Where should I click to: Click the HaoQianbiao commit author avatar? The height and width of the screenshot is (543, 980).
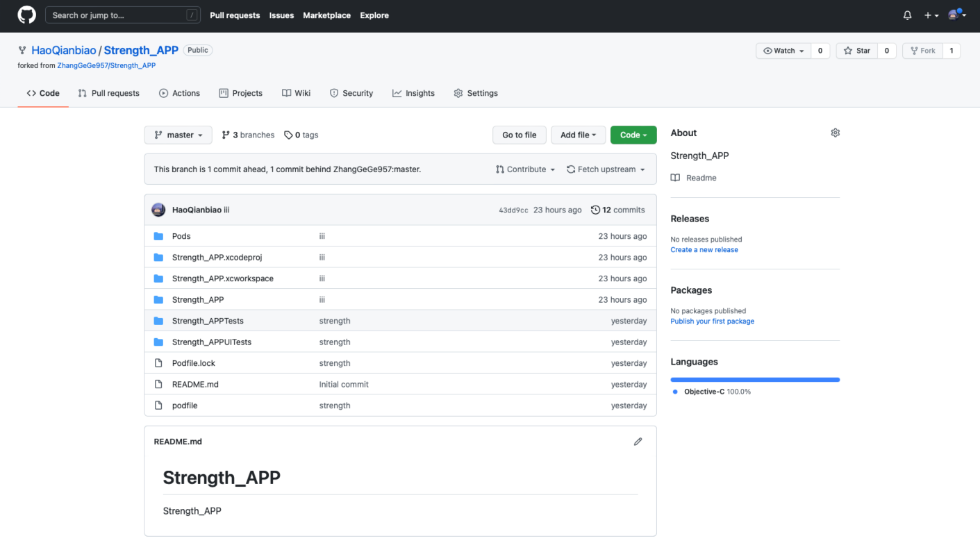pos(158,210)
